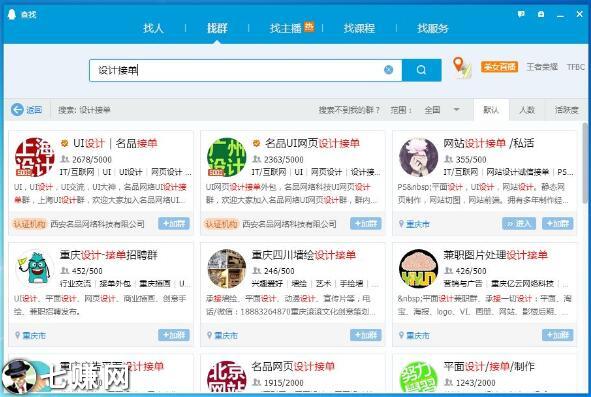591x397 pixels.
Task: Click location pin on 重庆四川墙绘设计接单 card
Action: [209, 335]
